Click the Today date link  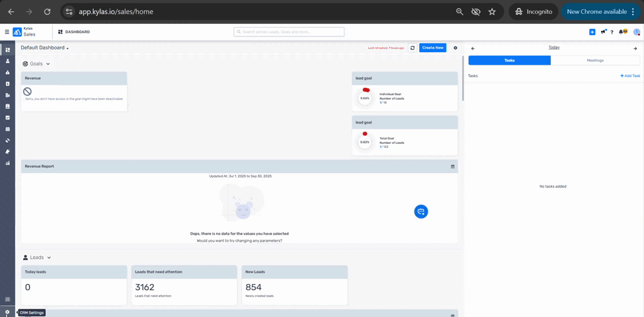point(554,48)
